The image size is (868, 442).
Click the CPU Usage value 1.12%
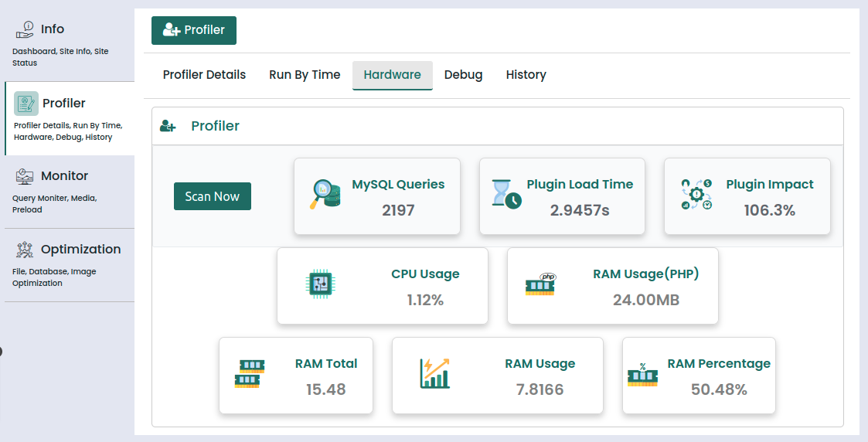(425, 300)
